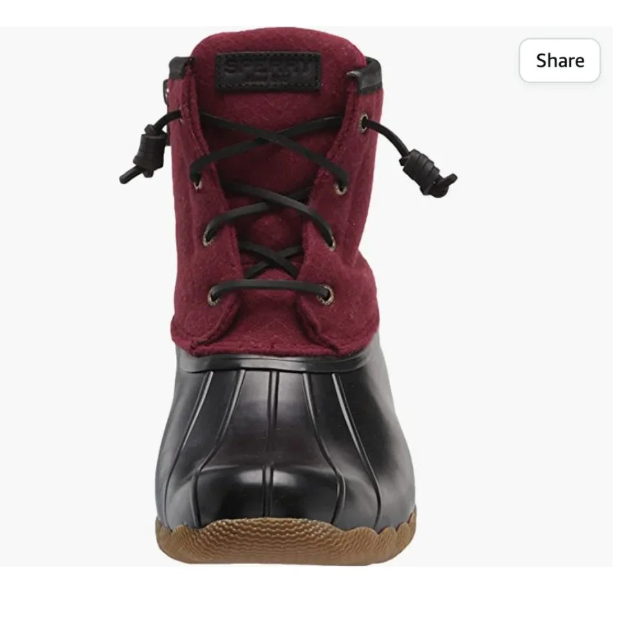Click the Sperry logo patch on tongue
644x644 pixels.
(x=269, y=71)
